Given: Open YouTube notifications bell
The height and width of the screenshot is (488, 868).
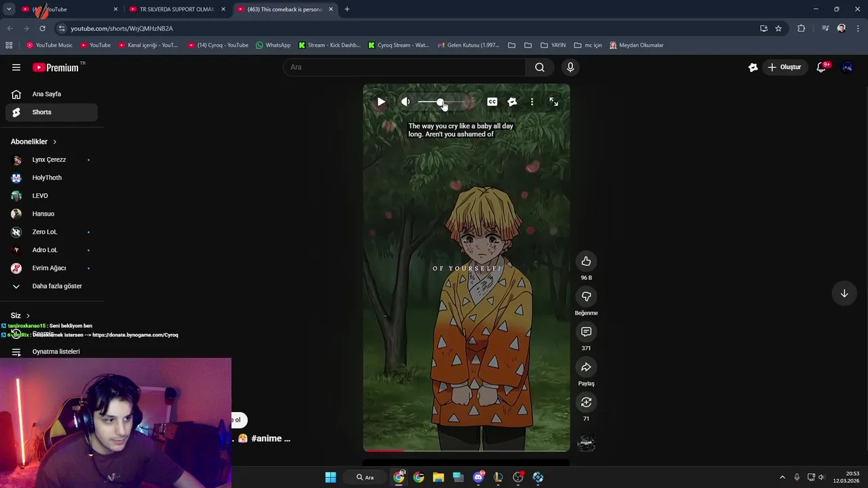Looking at the screenshot, I should [x=821, y=67].
